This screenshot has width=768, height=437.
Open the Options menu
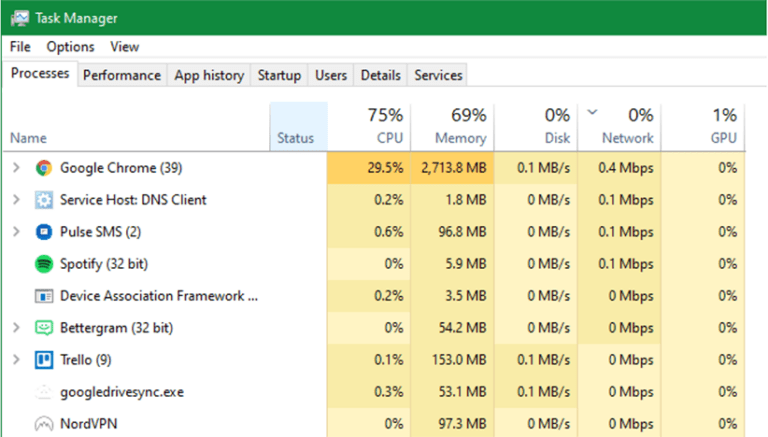(x=70, y=47)
